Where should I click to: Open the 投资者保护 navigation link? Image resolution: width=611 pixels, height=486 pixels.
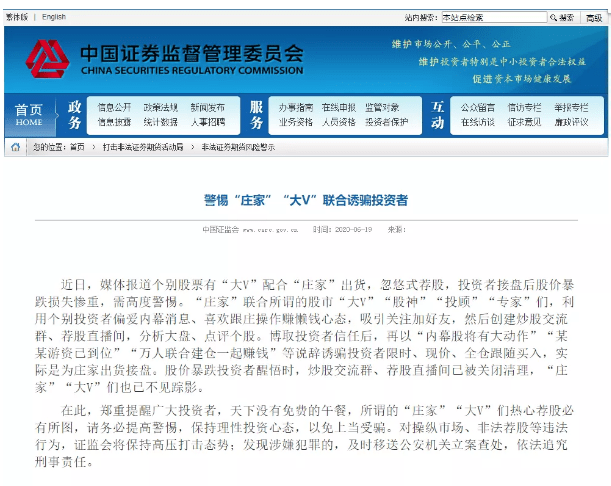pos(386,122)
